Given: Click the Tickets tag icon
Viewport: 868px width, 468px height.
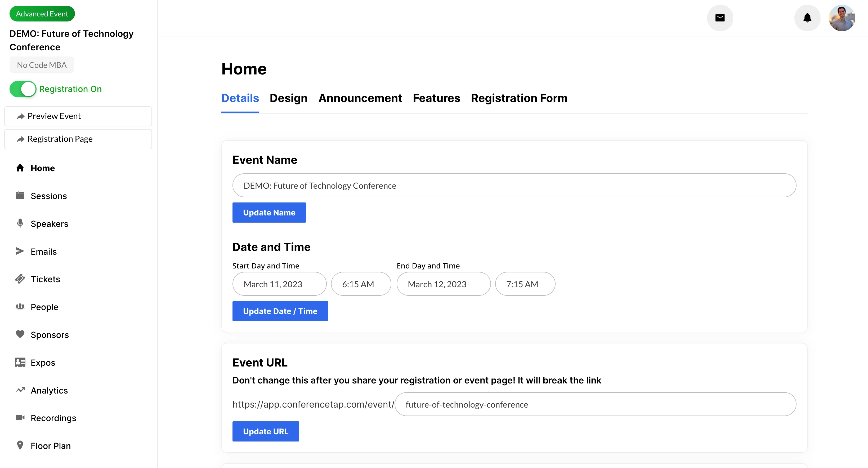Looking at the screenshot, I should (x=20, y=279).
